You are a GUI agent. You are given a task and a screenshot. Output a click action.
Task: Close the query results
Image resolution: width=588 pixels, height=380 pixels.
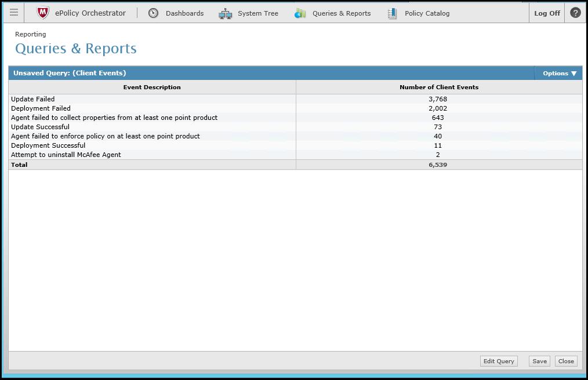(x=566, y=361)
